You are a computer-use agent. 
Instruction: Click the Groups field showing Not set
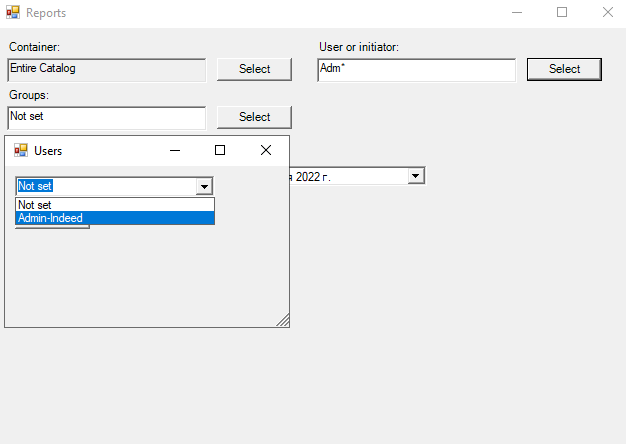[x=106, y=117]
